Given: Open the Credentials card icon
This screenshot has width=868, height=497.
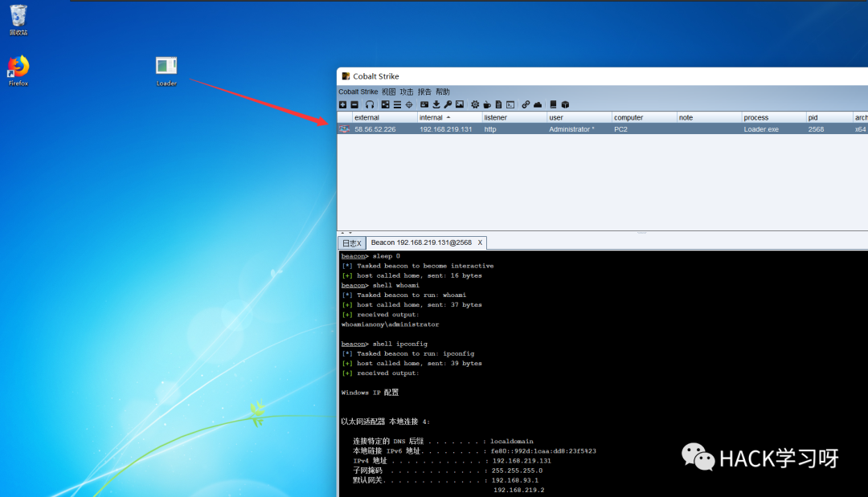Looking at the screenshot, I should click(424, 104).
